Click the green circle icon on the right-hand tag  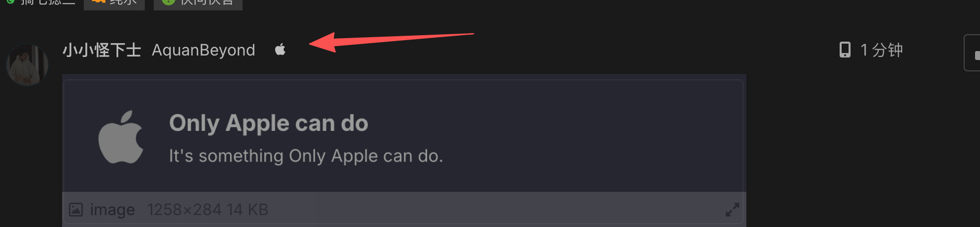coord(169,1)
